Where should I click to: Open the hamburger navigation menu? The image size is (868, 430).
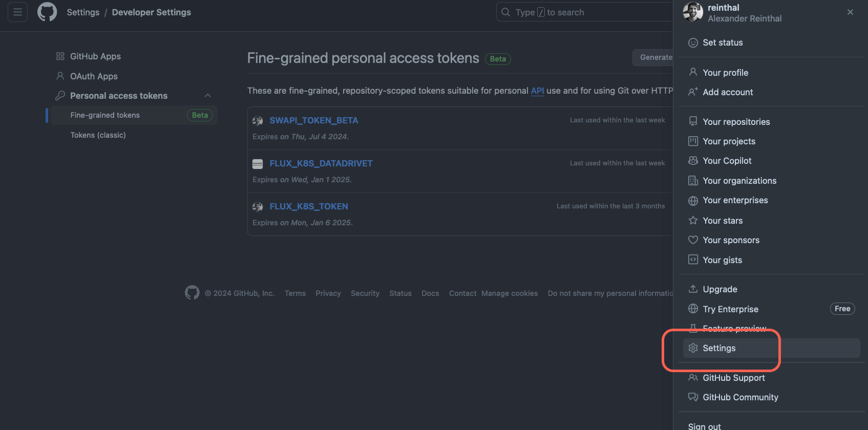click(x=17, y=12)
